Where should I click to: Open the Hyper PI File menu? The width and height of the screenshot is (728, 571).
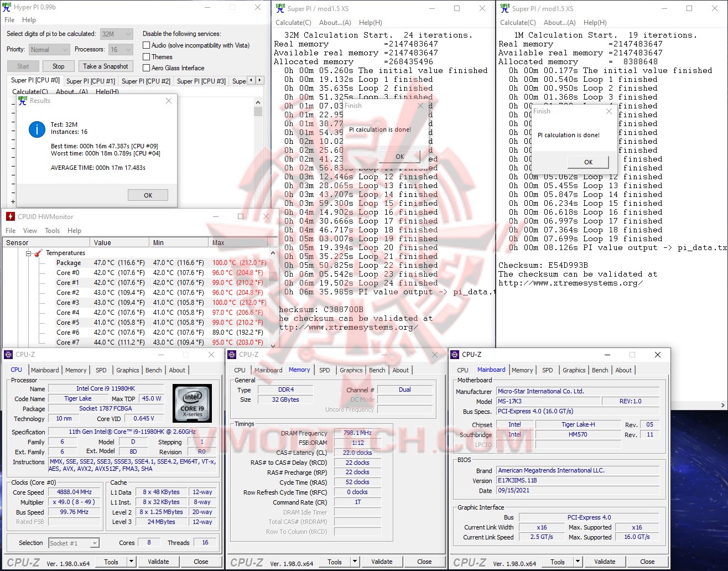(x=9, y=19)
